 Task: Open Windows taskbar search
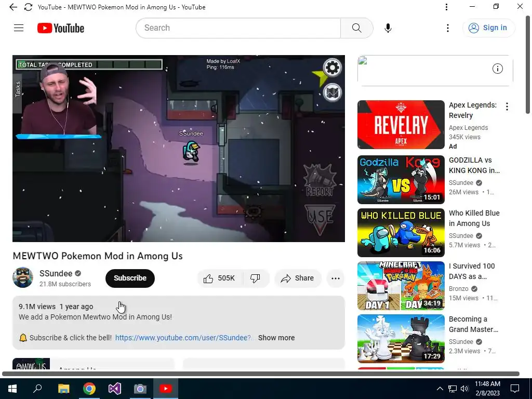coord(37,389)
